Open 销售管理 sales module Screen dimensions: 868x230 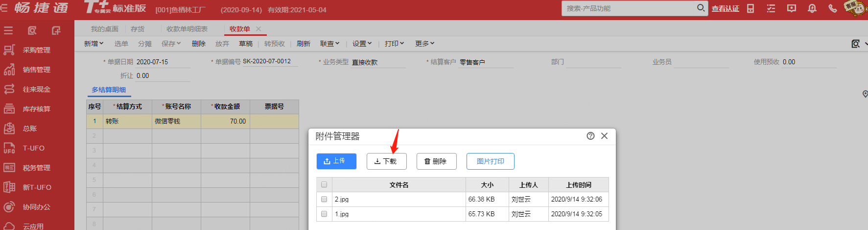click(x=37, y=70)
